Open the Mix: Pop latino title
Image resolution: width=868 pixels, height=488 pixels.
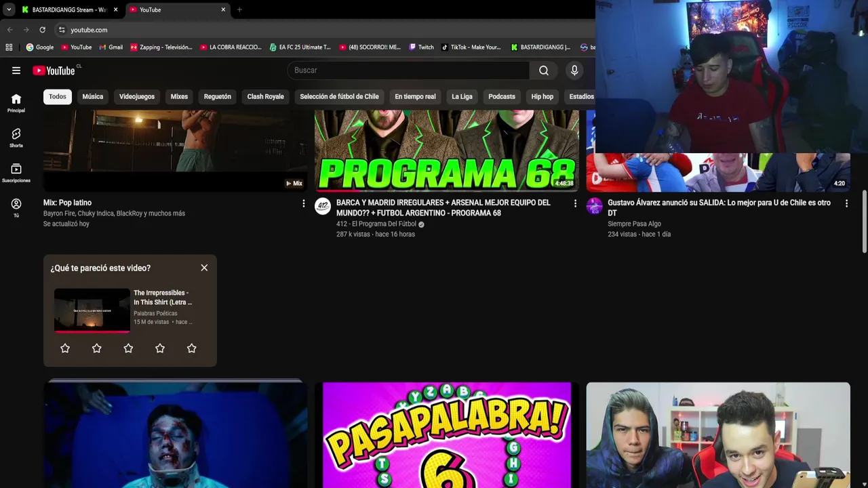67,203
